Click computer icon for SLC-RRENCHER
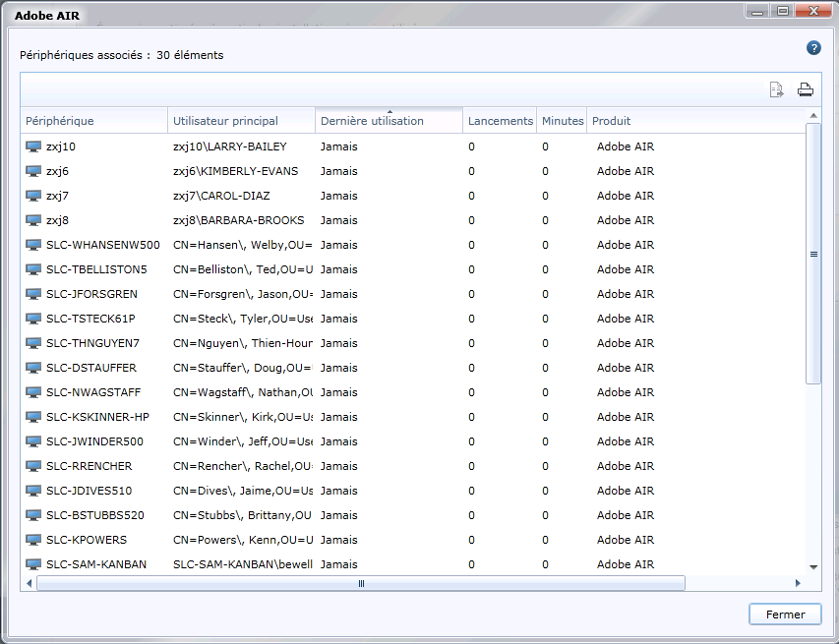The width and height of the screenshot is (839, 644). click(x=33, y=466)
